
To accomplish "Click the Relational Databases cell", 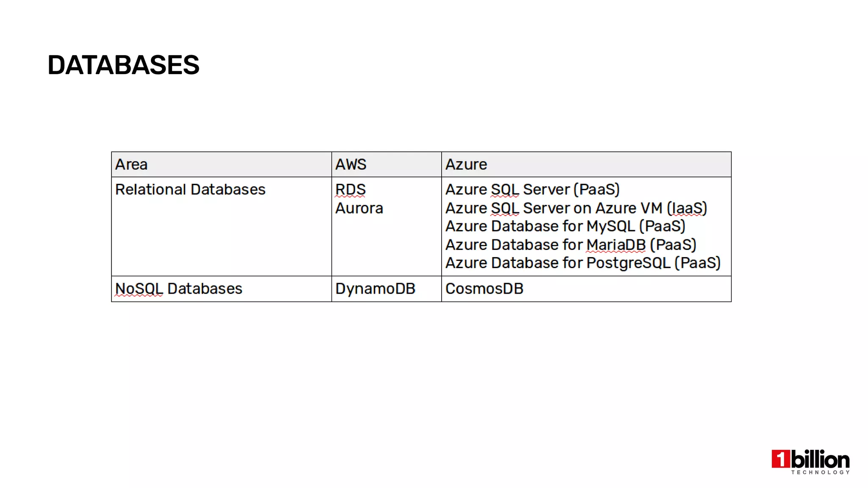I will click(190, 189).
